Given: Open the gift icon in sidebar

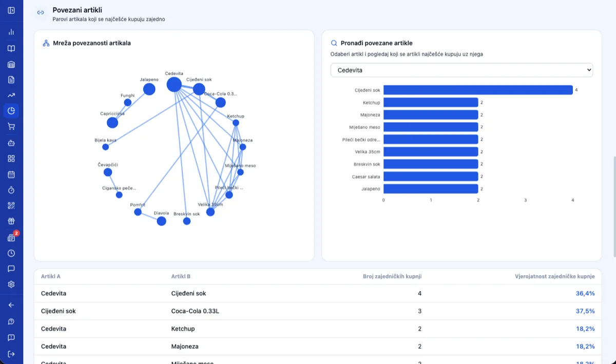Looking at the screenshot, I should pyautogui.click(x=11, y=221).
